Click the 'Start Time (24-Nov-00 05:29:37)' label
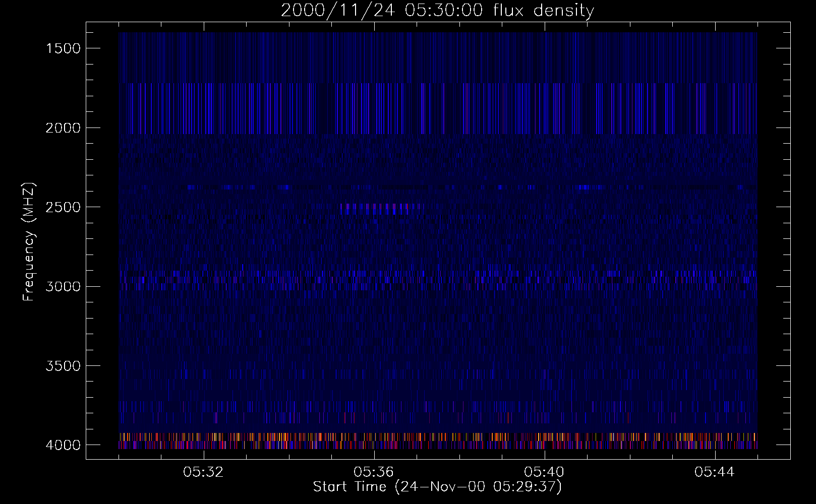Screen dimensions: 816x504 tap(437, 487)
